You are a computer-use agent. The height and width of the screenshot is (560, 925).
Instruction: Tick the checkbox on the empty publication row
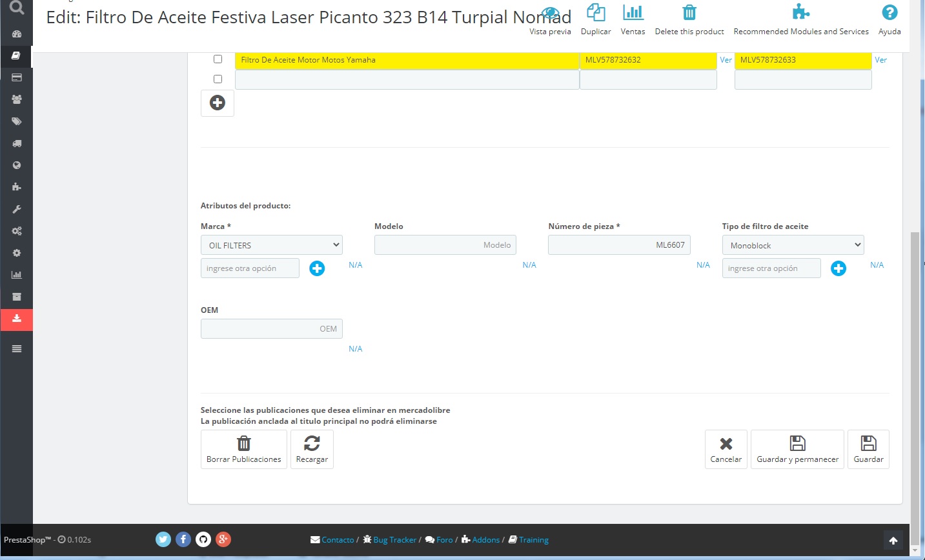coord(218,79)
